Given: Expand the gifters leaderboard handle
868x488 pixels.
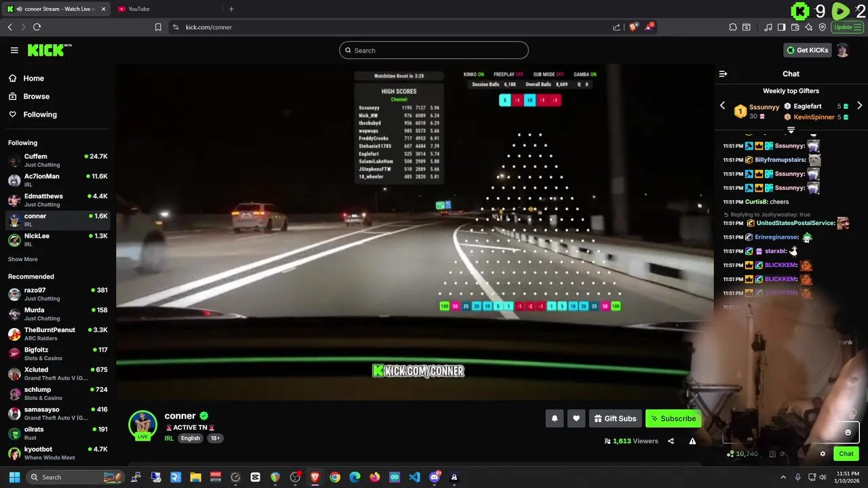Looking at the screenshot, I should point(791,129).
